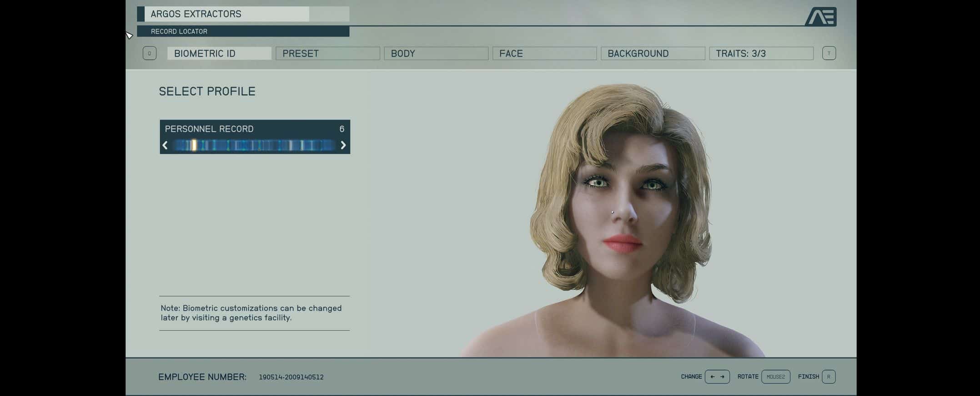Click the arrow keys icon beside Change
The width and height of the screenshot is (980, 396).
pyautogui.click(x=717, y=377)
